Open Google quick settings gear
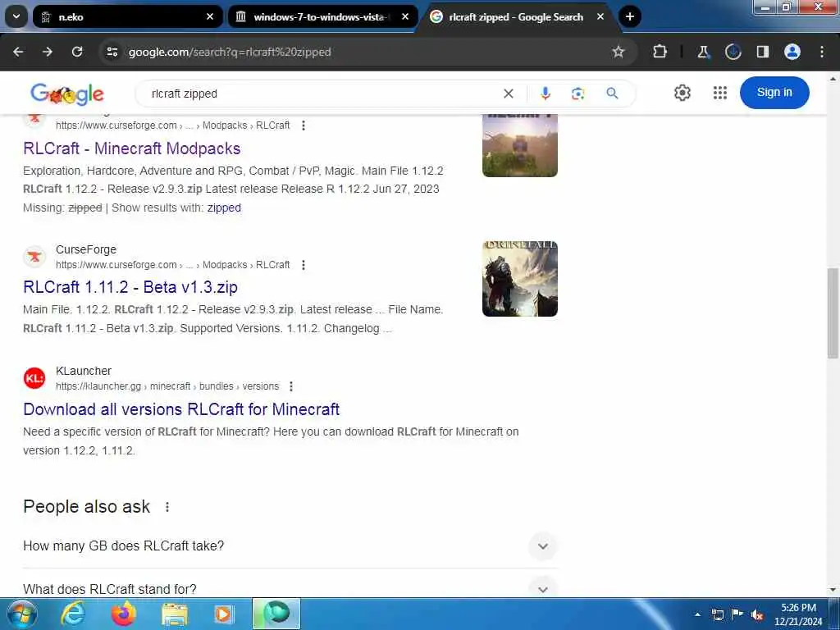This screenshot has width=840, height=630. click(x=682, y=93)
